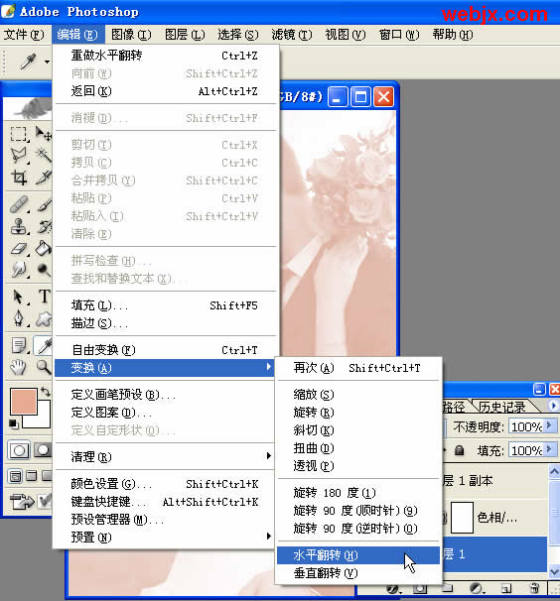The width and height of the screenshot is (560, 601).
Task: Select the Smudge tool
Action: [x=18, y=269]
